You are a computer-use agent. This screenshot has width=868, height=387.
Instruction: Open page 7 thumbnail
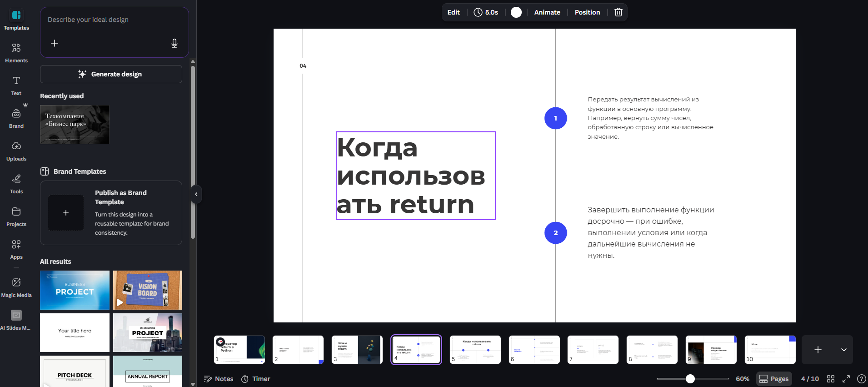coord(593,350)
